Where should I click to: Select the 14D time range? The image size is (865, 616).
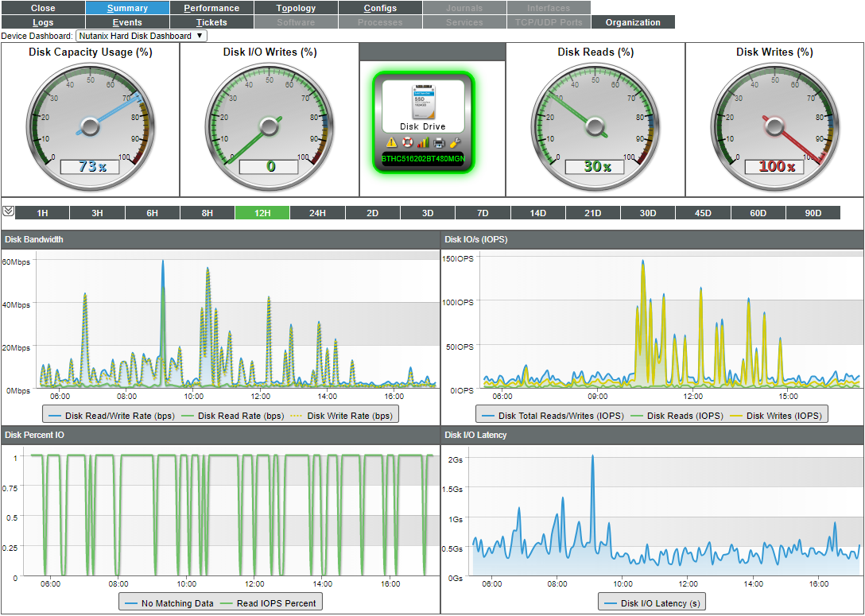[x=538, y=213]
